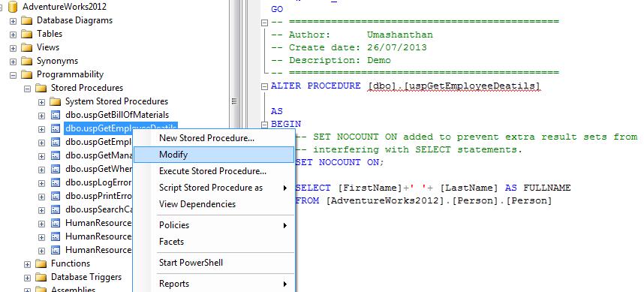The image size is (644, 292).
Task: Click the Views folder icon
Action: 27,47
